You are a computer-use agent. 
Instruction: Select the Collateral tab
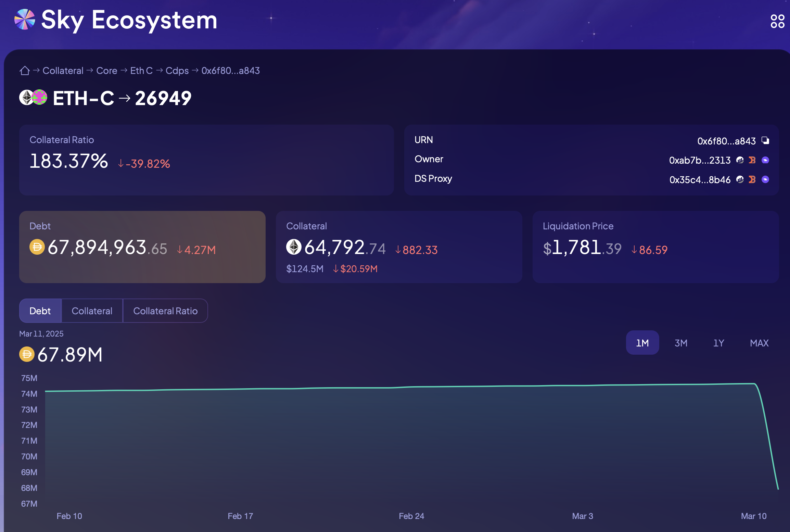(x=91, y=311)
